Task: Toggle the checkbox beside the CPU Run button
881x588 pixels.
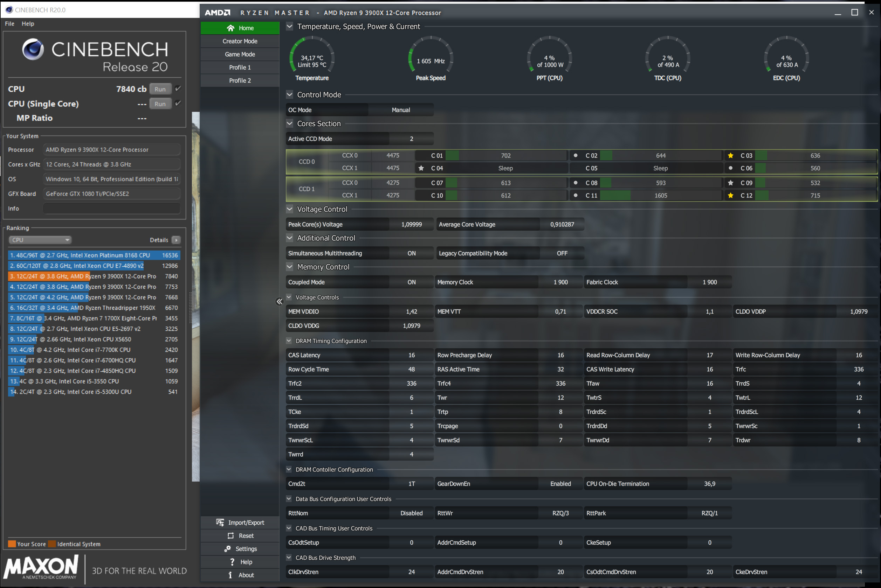Action: 178,89
